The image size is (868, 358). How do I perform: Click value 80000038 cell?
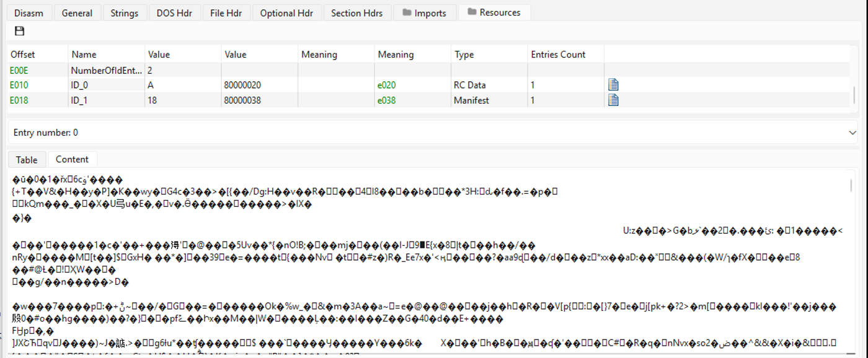click(x=259, y=100)
